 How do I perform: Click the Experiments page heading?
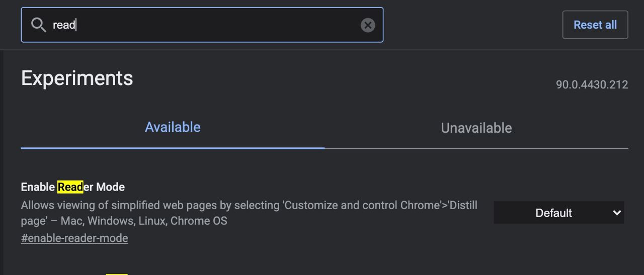pos(77,78)
